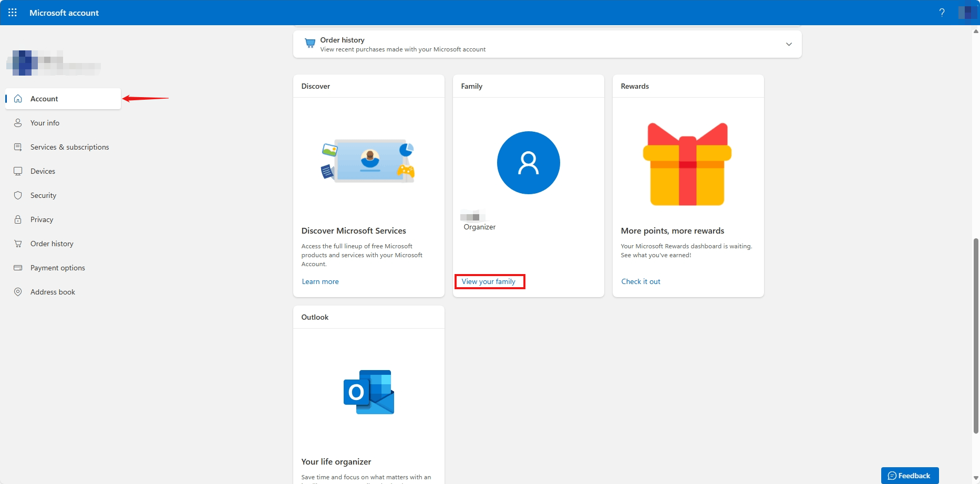This screenshot has width=980, height=484.
Task: Click the Devices monitor icon
Action: tap(18, 171)
